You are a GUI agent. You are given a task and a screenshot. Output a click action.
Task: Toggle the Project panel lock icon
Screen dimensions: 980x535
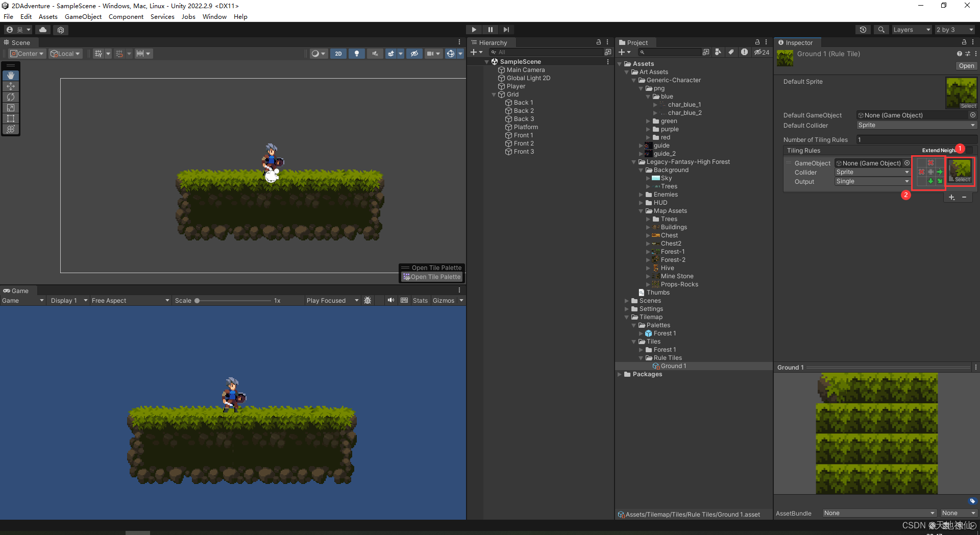click(757, 42)
